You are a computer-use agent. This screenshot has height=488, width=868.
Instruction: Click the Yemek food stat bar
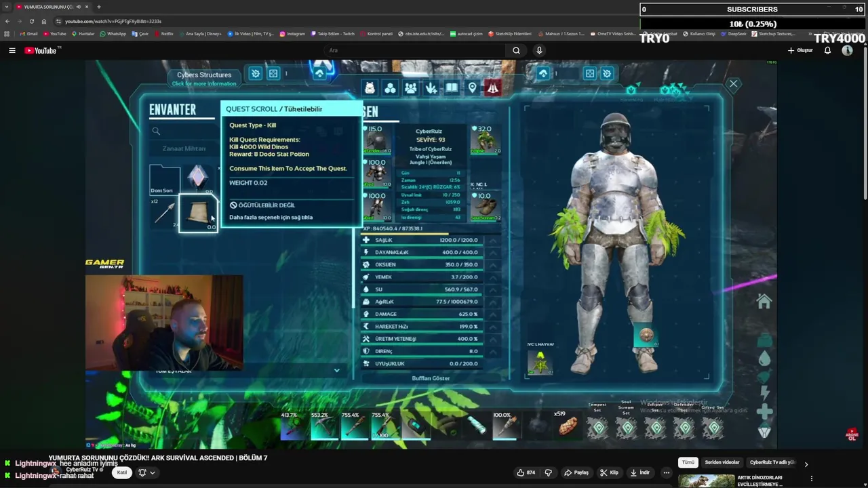[422, 277]
